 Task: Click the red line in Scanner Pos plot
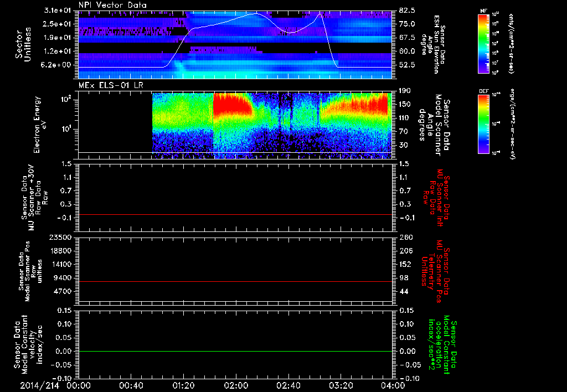(235, 281)
